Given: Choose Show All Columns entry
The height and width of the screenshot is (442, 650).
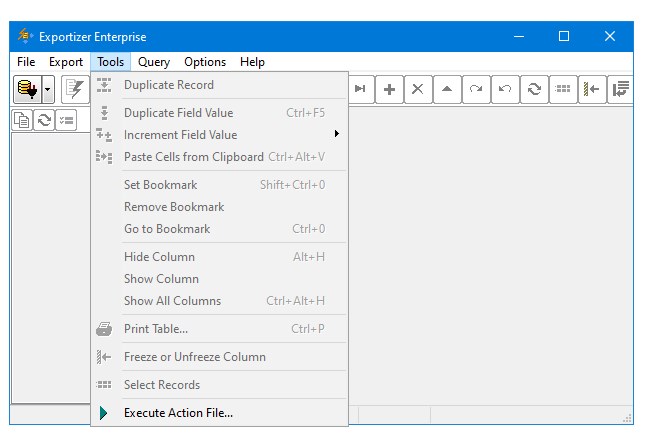Looking at the screenshot, I should (x=219, y=301).
